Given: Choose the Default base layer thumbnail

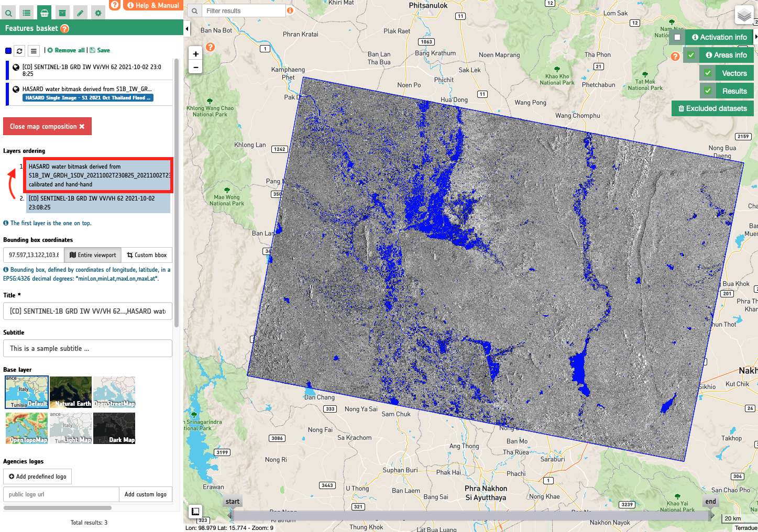Looking at the screenshot, I should click(x=27, y=392).
